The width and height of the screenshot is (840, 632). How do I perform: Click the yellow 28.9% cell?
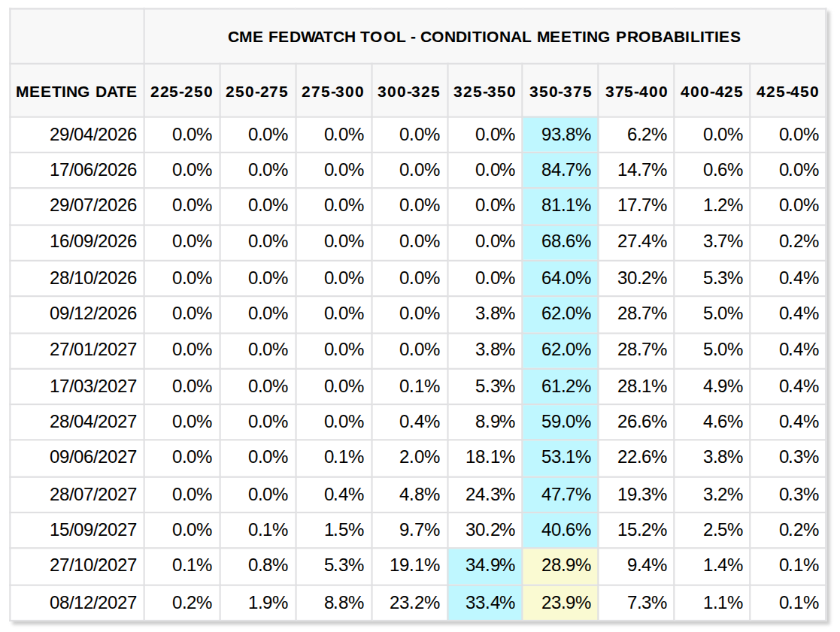(566, 565)
